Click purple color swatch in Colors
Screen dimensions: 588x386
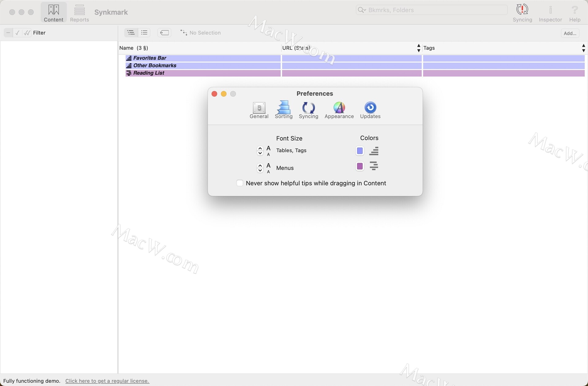[360, 166]
